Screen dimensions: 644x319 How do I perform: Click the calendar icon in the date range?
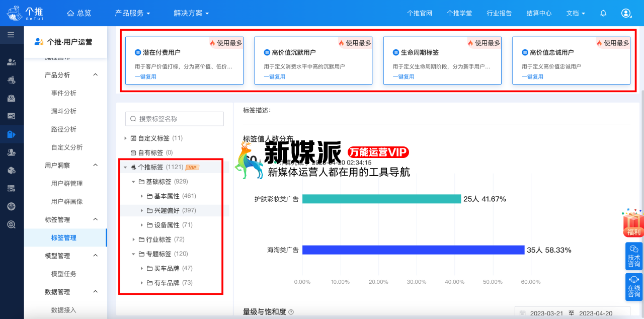(x=523, y=313)
